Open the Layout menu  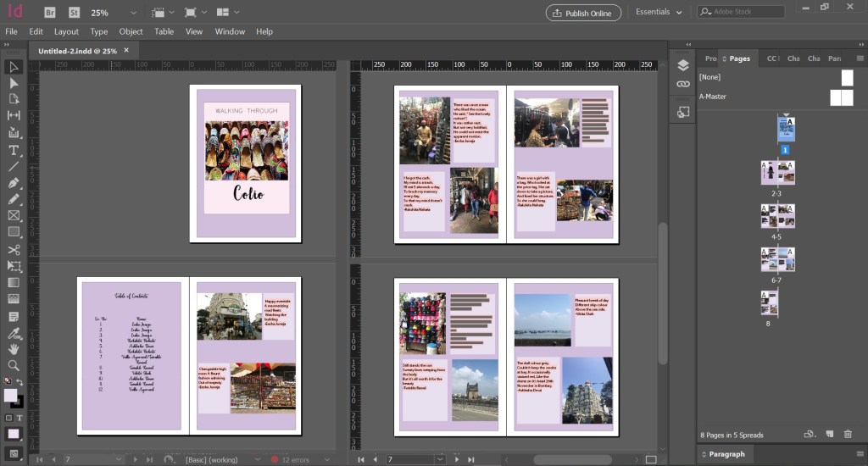tap(66, 31)
